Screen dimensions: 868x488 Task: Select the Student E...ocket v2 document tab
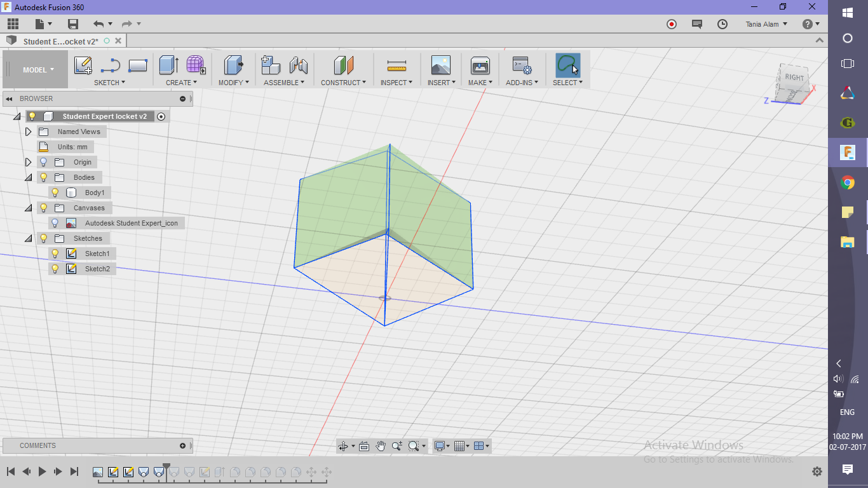61,41
